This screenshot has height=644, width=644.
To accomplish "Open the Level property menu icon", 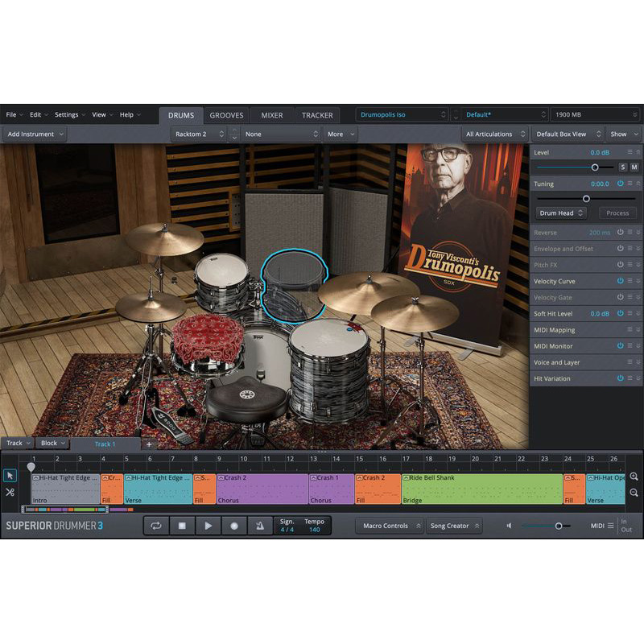I will pyautogui.click(x=630, y=152).
